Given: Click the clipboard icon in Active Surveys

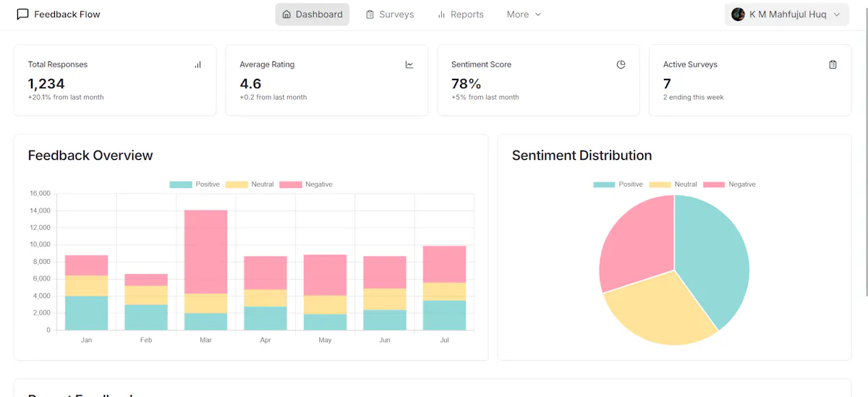Looking at the screenshot, I should [x=833, y=64].
